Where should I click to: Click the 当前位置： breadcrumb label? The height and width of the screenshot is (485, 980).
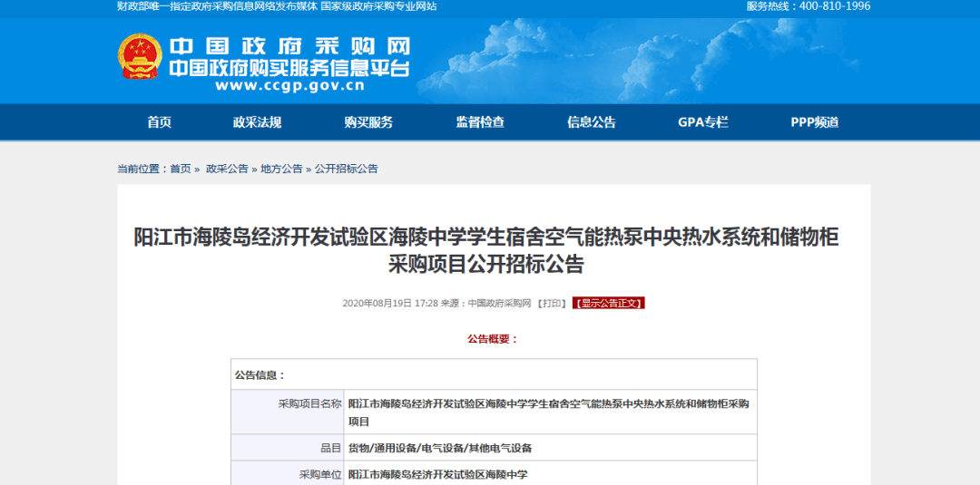coord(142,169)
